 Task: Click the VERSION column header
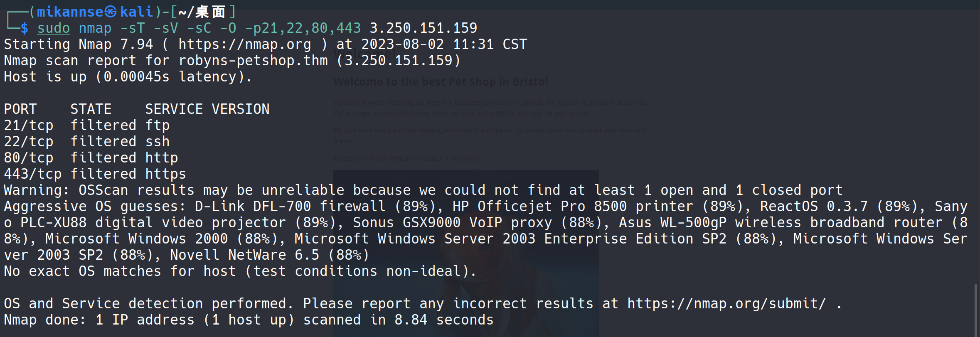241,109
